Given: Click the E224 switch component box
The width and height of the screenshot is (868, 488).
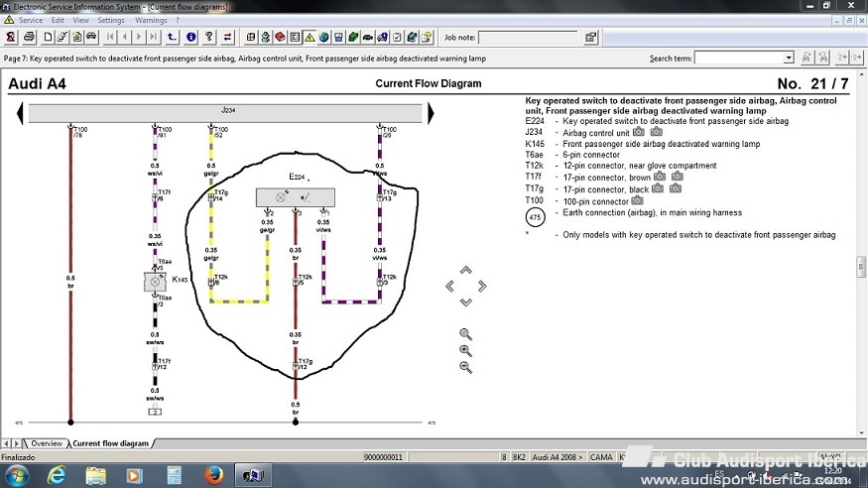Looking at the screenshot, I should coord(295,197).
